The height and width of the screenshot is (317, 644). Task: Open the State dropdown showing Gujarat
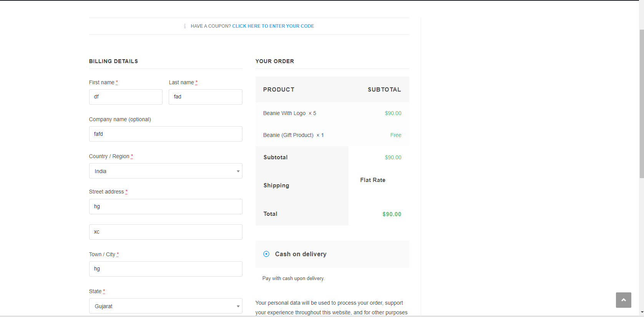[165, 306]
